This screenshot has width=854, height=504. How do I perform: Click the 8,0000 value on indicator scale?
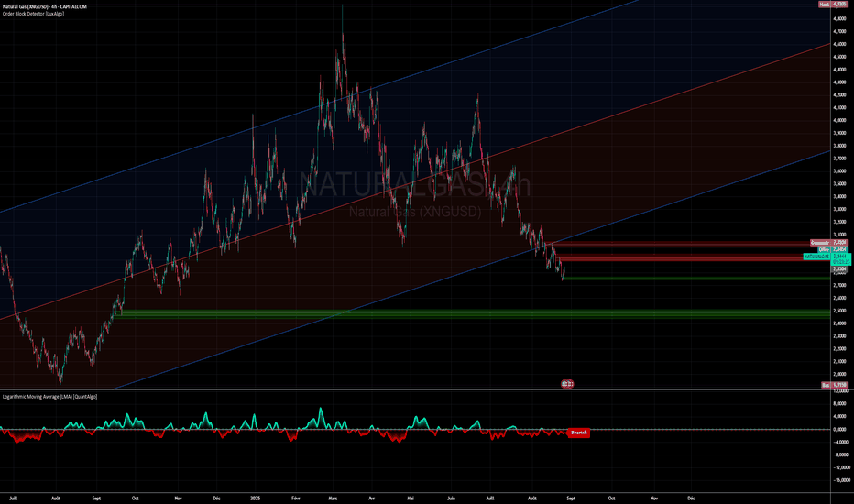pyautogui.click(x=839, y=404)
